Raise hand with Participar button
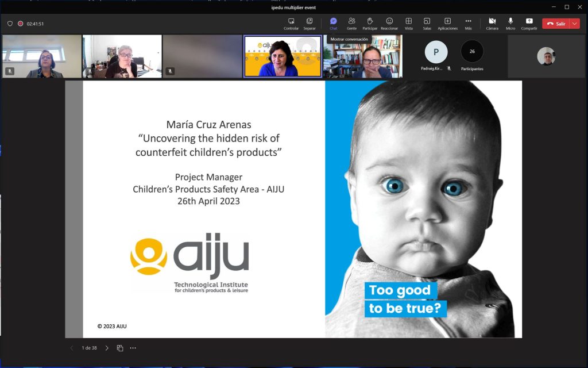The height and width of the screenshot is (368, 588). 370,24
